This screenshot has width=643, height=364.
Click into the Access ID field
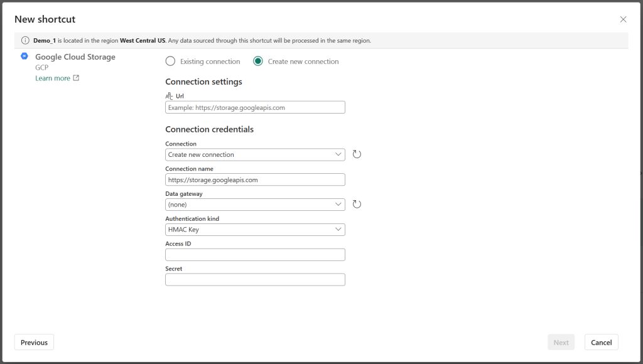point(255,255)
